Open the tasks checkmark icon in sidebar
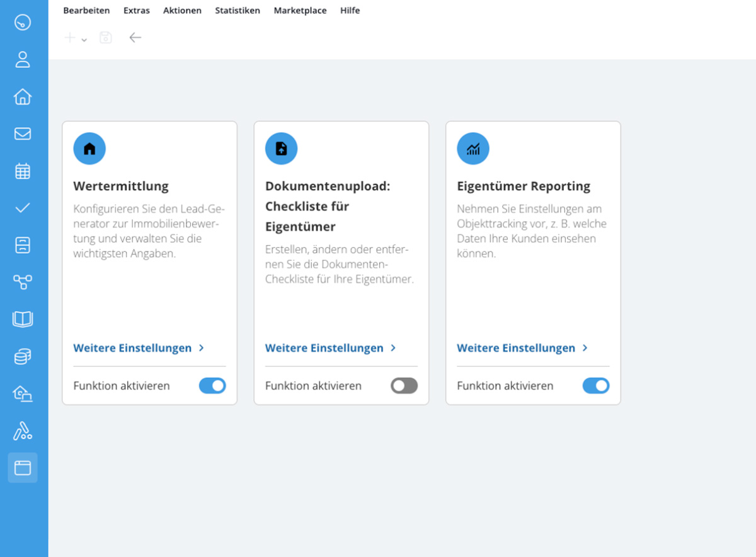 coord(23,208)
